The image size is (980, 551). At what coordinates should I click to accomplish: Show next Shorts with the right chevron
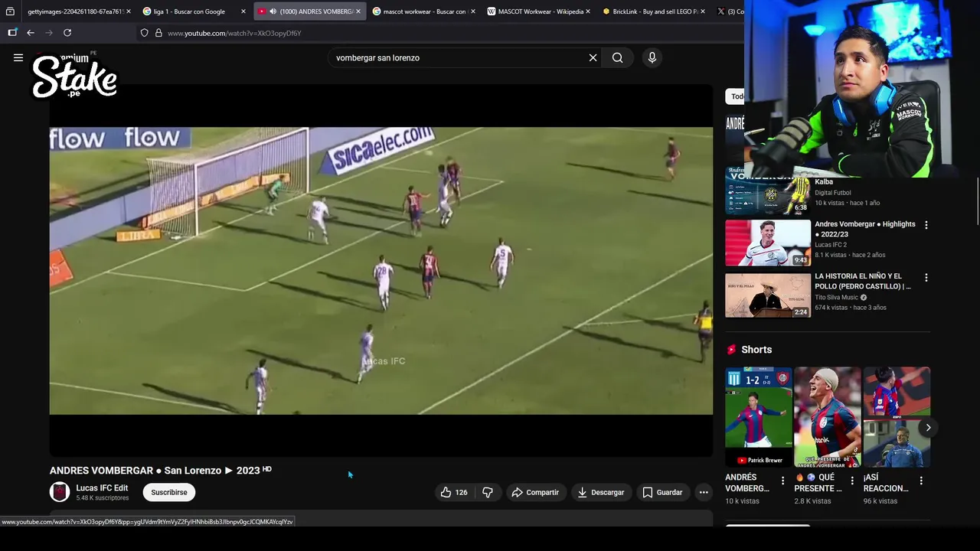point(928,428)
